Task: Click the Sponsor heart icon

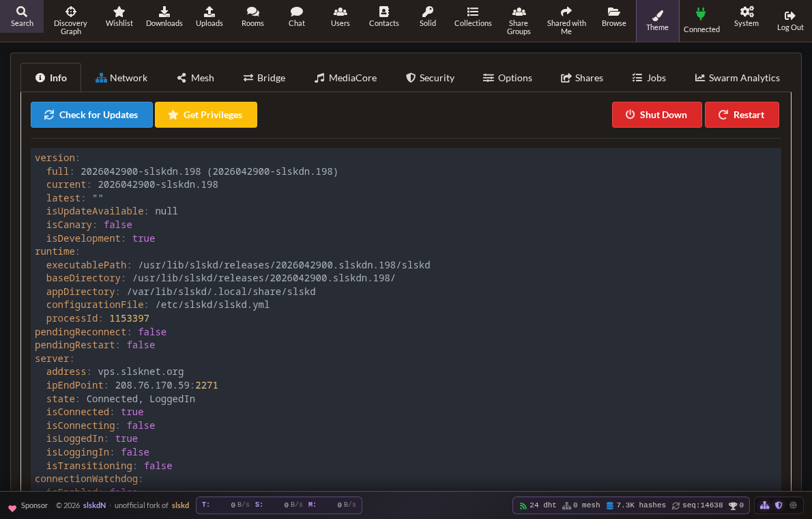Action: click(x=12, y=507)
